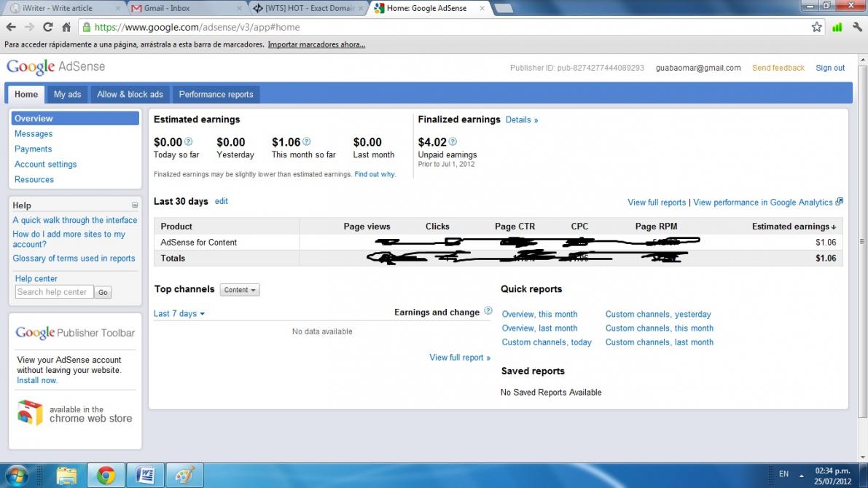Bookmark this page with the star icon
Viewport: 868px width, 488px height.
click(x=816, y=27)
